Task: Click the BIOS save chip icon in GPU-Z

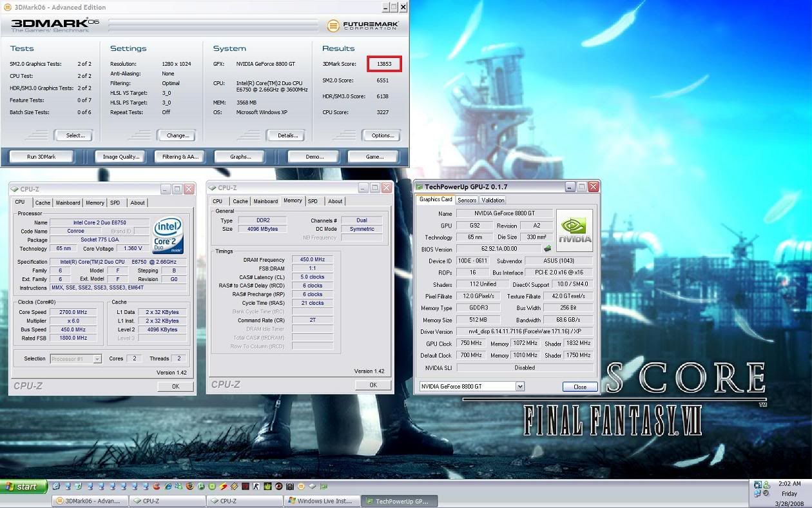Action: click(x=547, y=249)
